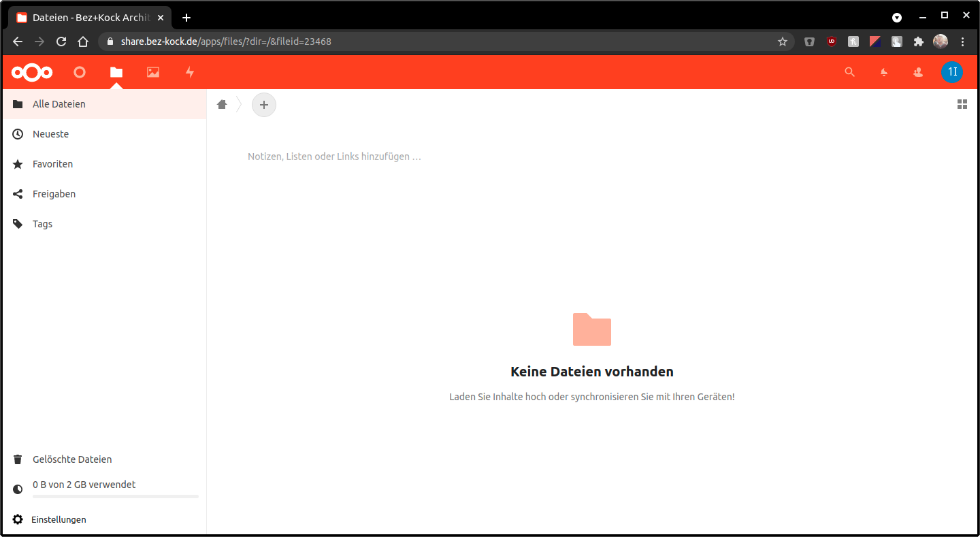
Task: Go to Freigaben shares list
Action: (x=54, y=194)
